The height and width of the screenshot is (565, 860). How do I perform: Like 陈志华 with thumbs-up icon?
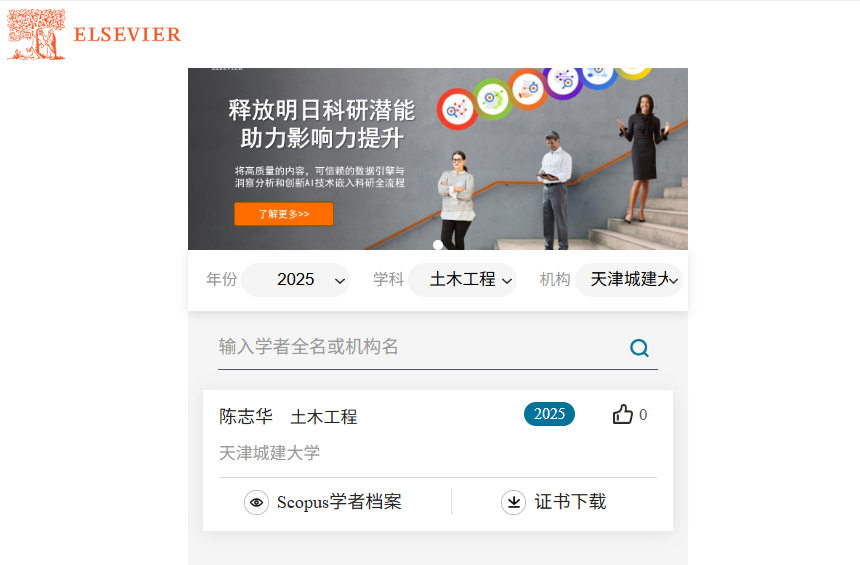click(x=623, y=414)
